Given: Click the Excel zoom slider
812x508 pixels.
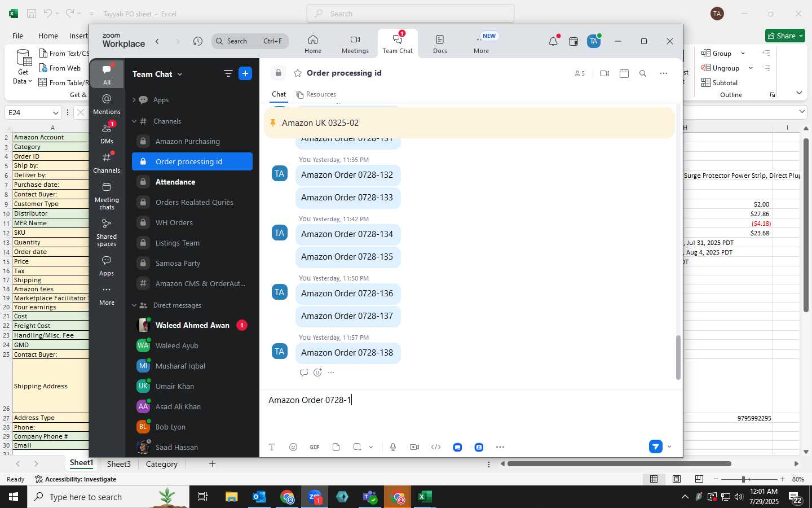Looking at the screenshot, I should [x=749, y=479].
